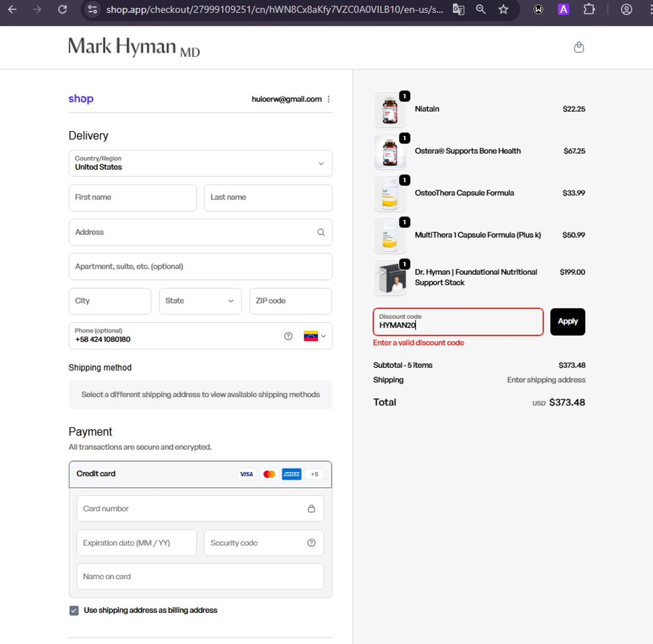Open site information icon in address bar
The height and width of the screenshot is (644, 653).
[x=92, y=9]
